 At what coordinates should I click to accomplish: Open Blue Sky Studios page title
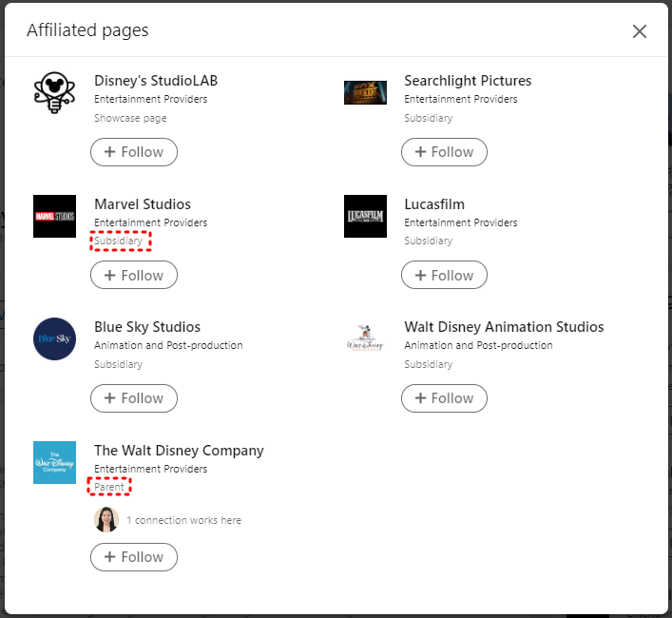point(147,327)
